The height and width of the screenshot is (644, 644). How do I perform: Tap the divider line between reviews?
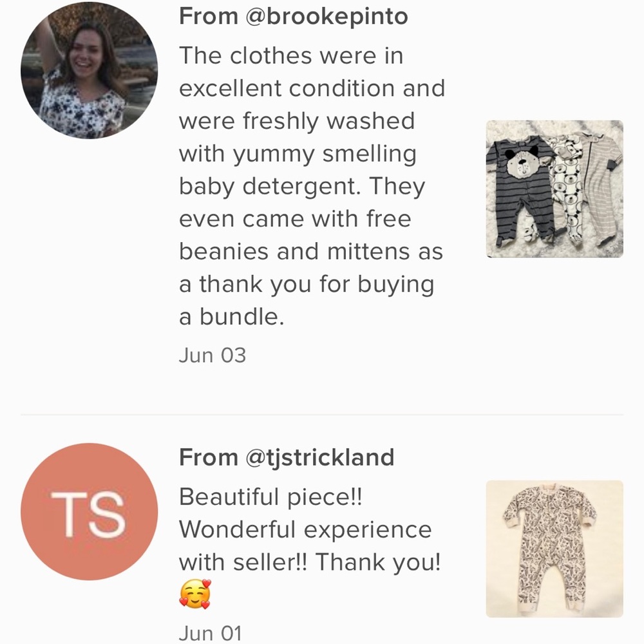coord(322,415)
